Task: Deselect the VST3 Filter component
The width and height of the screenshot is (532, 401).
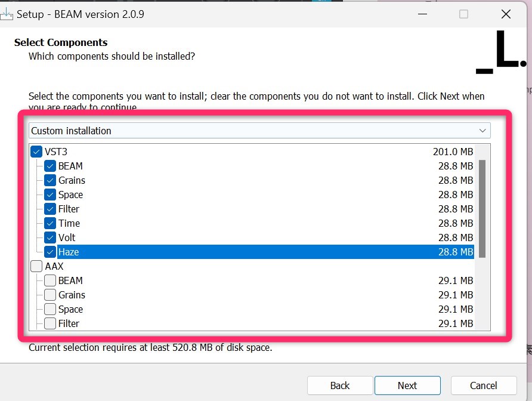Action: click(50, 209)
